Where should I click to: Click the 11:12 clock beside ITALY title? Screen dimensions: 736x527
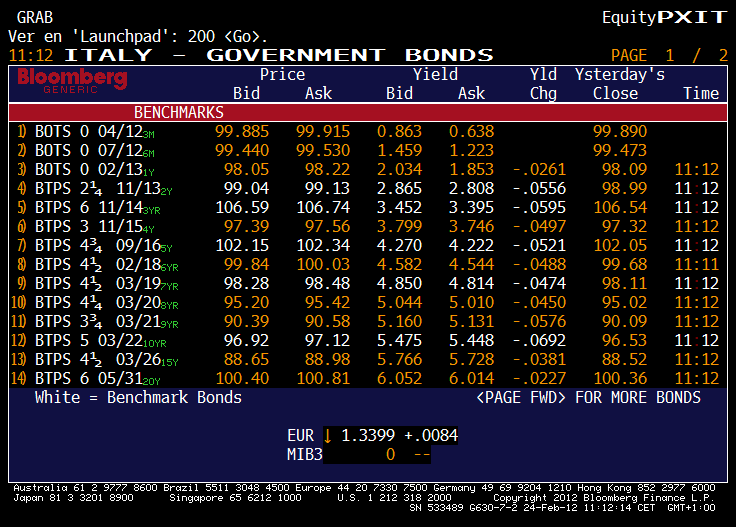31,55
